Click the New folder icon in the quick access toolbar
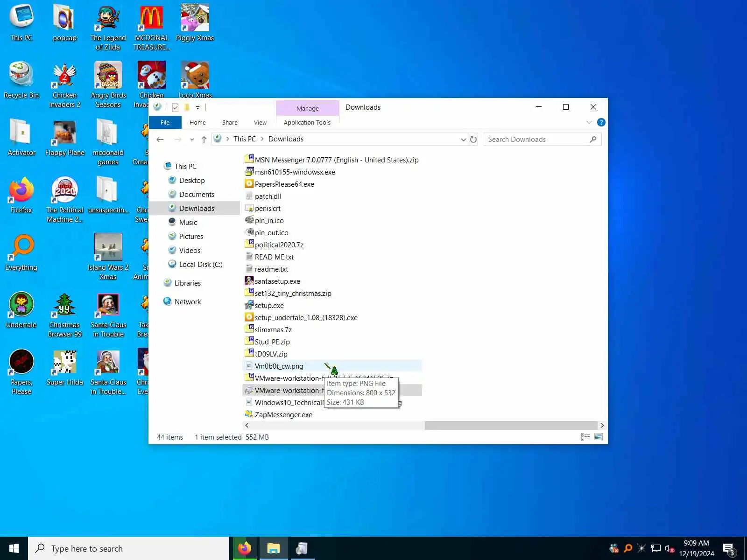Image resolution: width=747 pixels, height=560 pixels. [x=187, y=107]
